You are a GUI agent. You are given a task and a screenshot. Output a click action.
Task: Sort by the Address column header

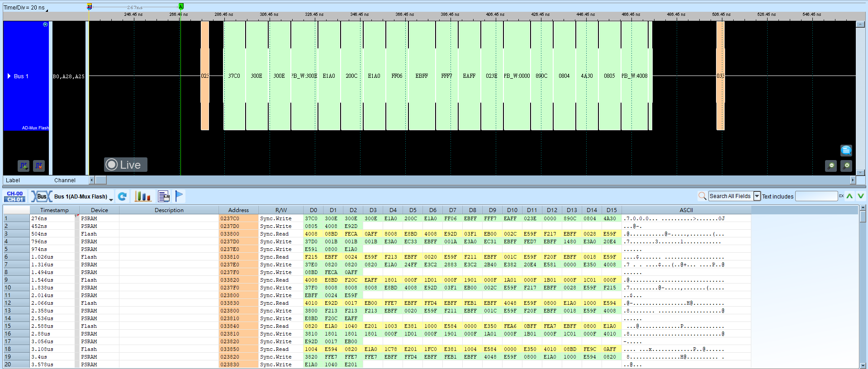tap(238, 210)
